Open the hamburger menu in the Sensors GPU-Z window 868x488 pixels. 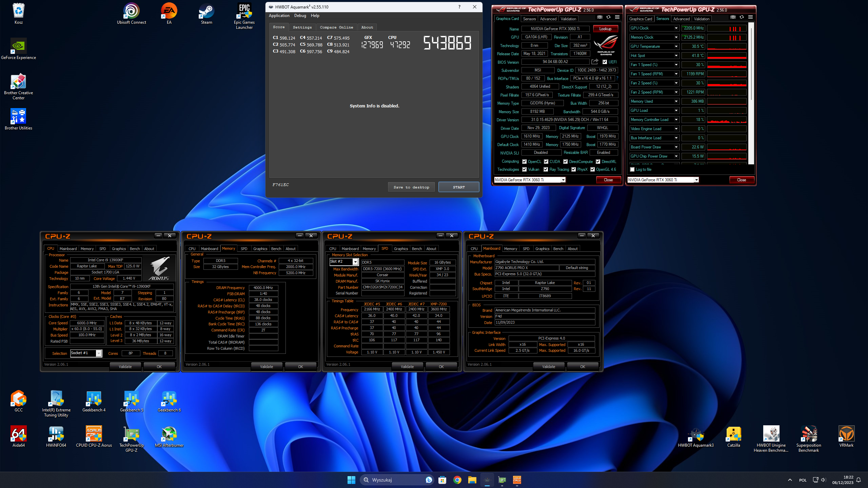(x=750, y=17)
